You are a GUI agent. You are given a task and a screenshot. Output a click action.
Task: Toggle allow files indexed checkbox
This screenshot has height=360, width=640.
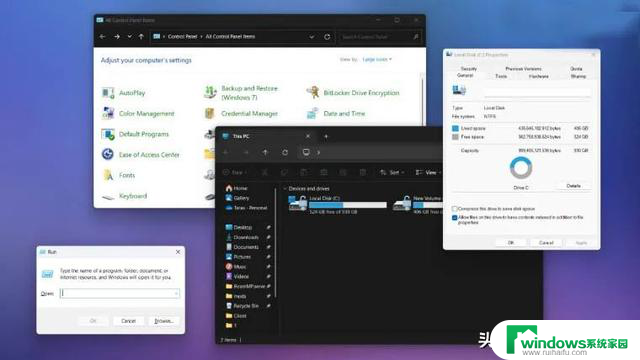coord(454,218)
